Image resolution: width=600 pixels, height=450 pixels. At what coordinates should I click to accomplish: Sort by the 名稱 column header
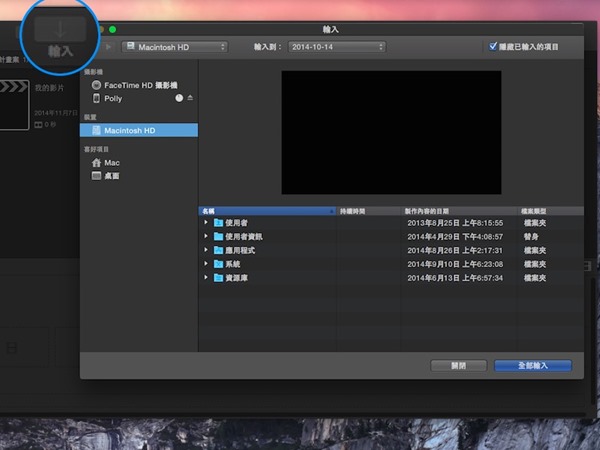tap(267, 211)
